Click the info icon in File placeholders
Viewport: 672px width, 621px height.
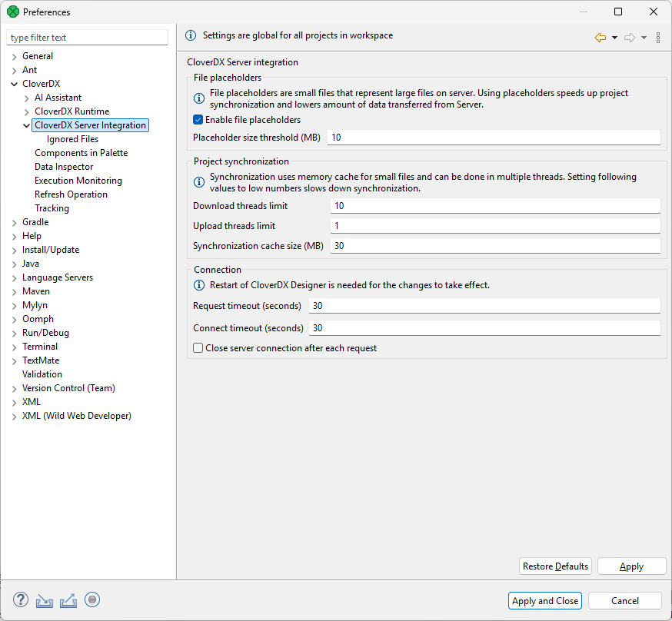[x=199, y=98]
